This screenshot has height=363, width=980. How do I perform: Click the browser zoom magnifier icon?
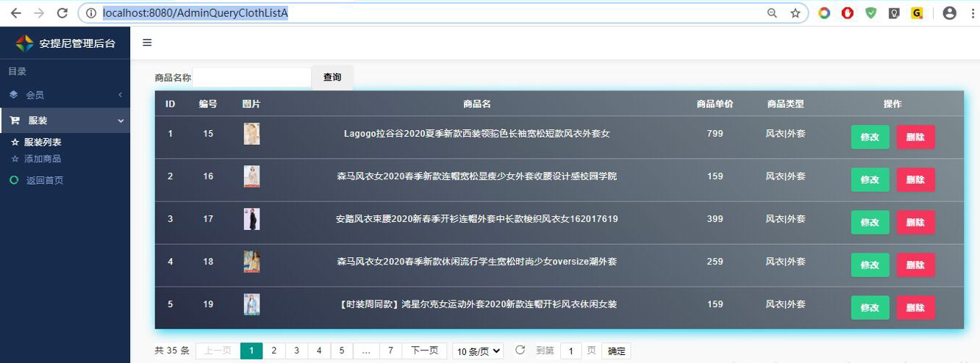(772, 13)
